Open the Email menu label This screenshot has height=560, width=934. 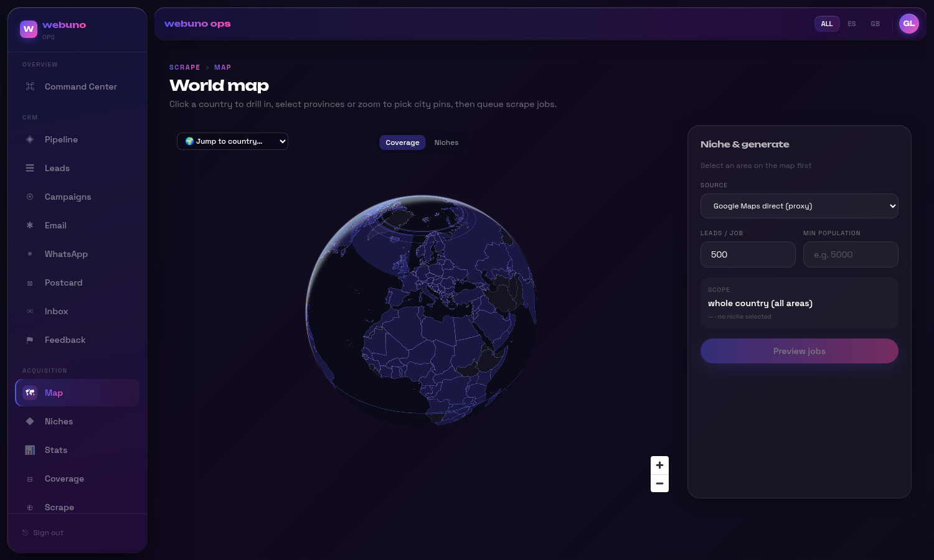(55, 225)
